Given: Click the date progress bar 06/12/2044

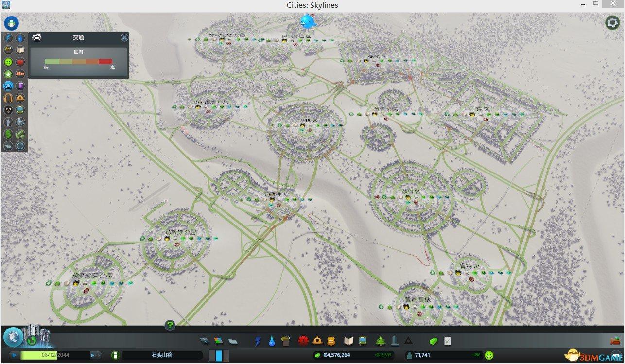Looking at the screenshot, I should 54,355.
